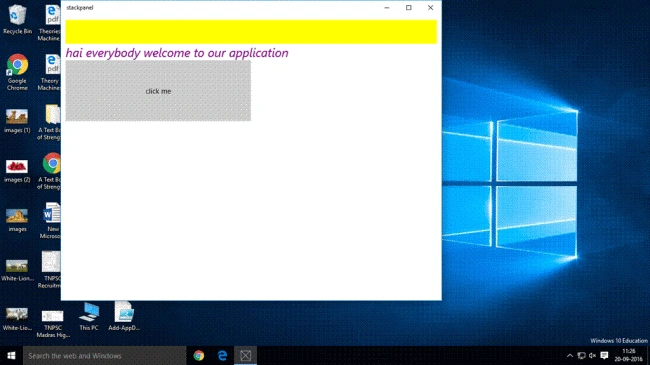The width and height of the screenshot is (650, 365).
Task: Click the gray "click me" button
Action: pos(158,91)
